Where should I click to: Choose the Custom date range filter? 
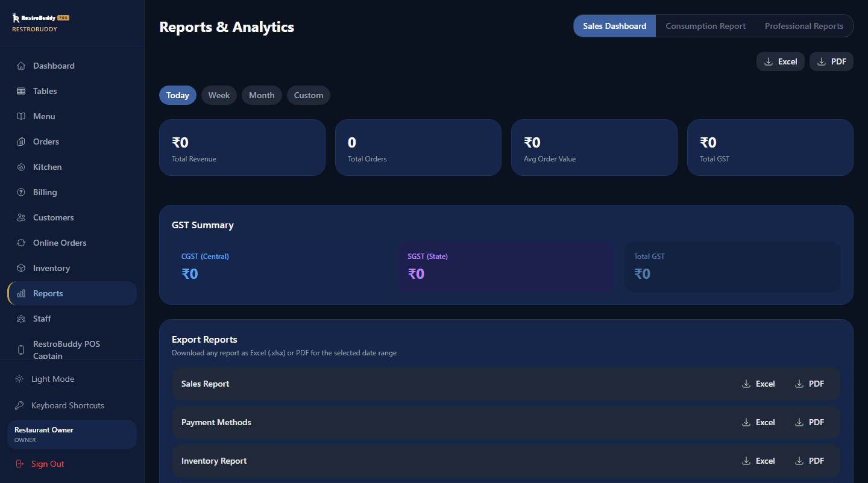coord(309,95)
